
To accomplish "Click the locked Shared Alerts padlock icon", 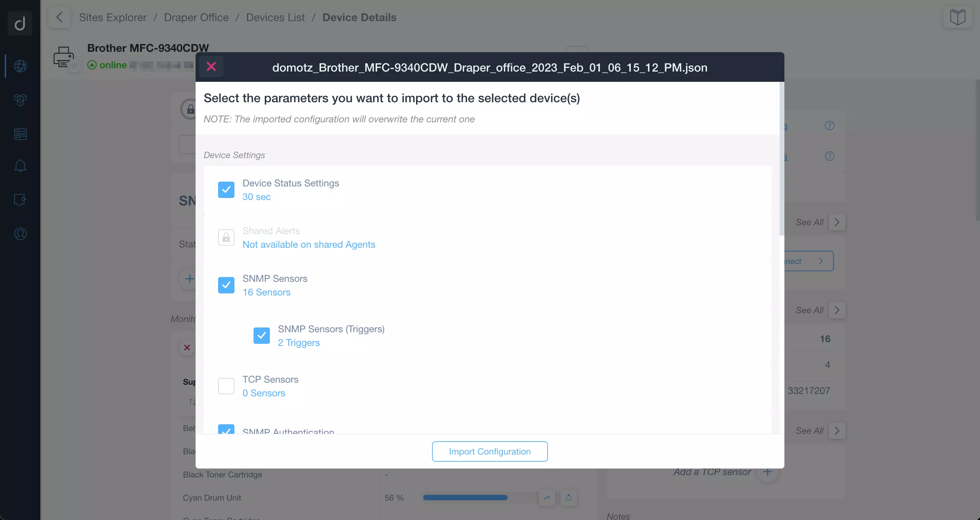I will coord(226,238).
